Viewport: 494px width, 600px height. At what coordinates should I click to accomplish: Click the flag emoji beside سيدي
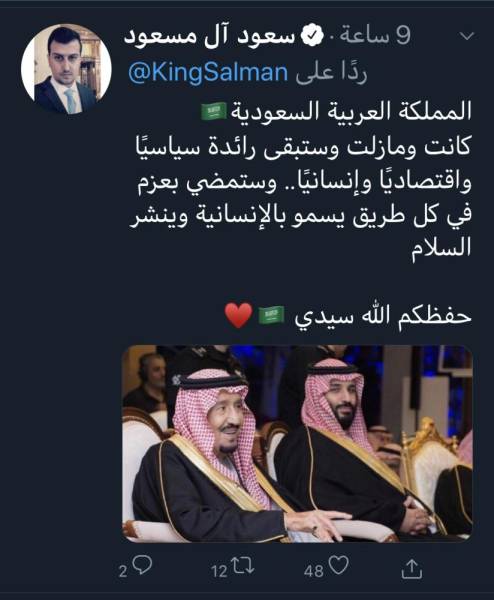[271, 316]
